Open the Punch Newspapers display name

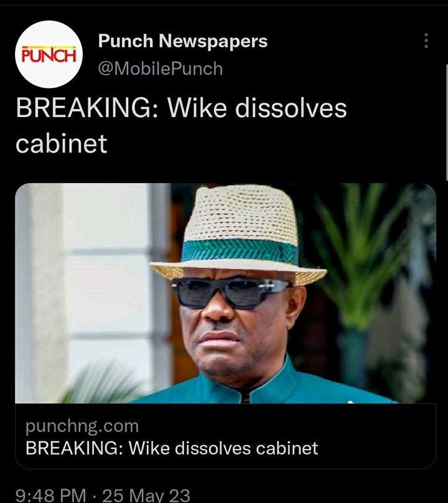(183, 41)
